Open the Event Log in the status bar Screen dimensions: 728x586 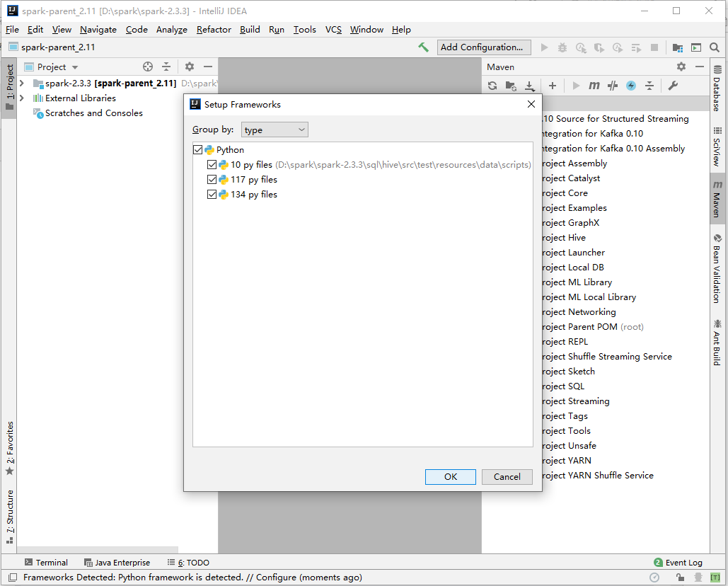683,562
